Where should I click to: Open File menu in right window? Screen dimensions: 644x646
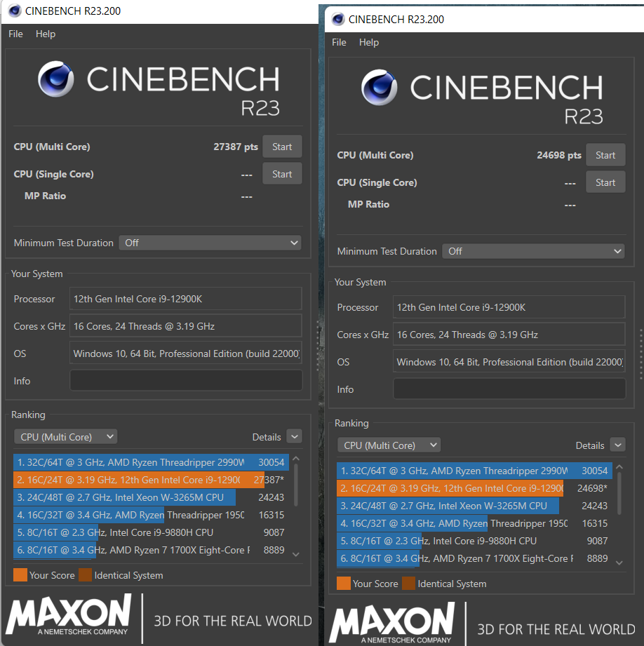tap(339, 42)
